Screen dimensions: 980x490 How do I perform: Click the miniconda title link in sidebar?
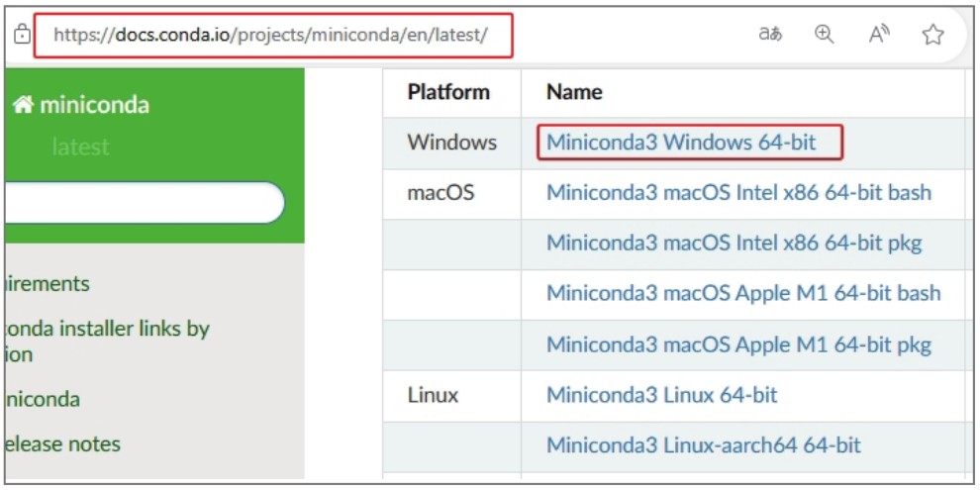[94, 105]
